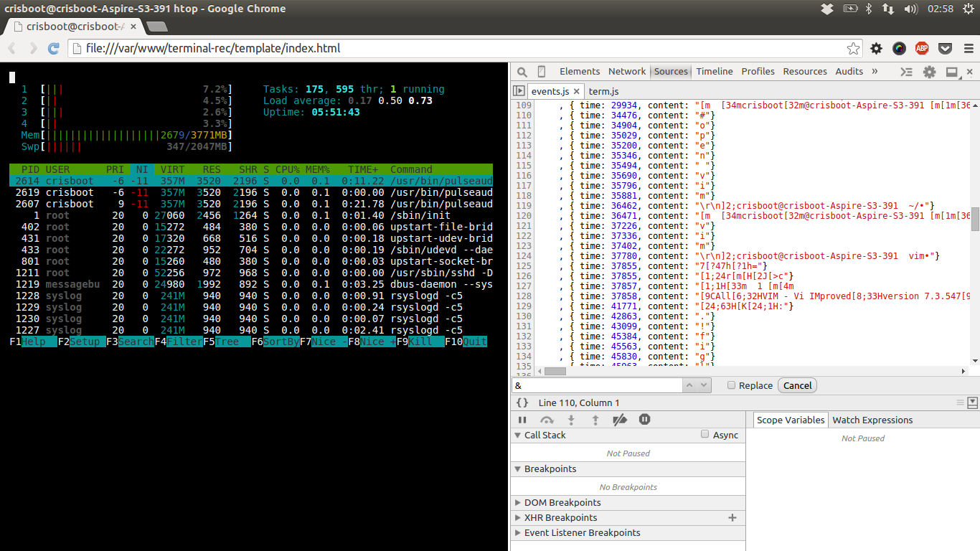Click the Step over function call icon
This screenshot has height=551, width=980.
pyautogui.click(x=547, y=420)
